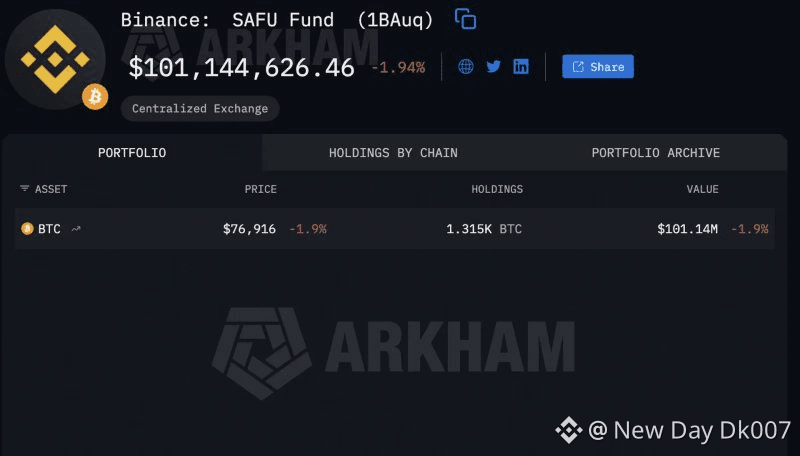Open the Twitter profile icon
Screen dimensions: 800x456
pos(493,67)
